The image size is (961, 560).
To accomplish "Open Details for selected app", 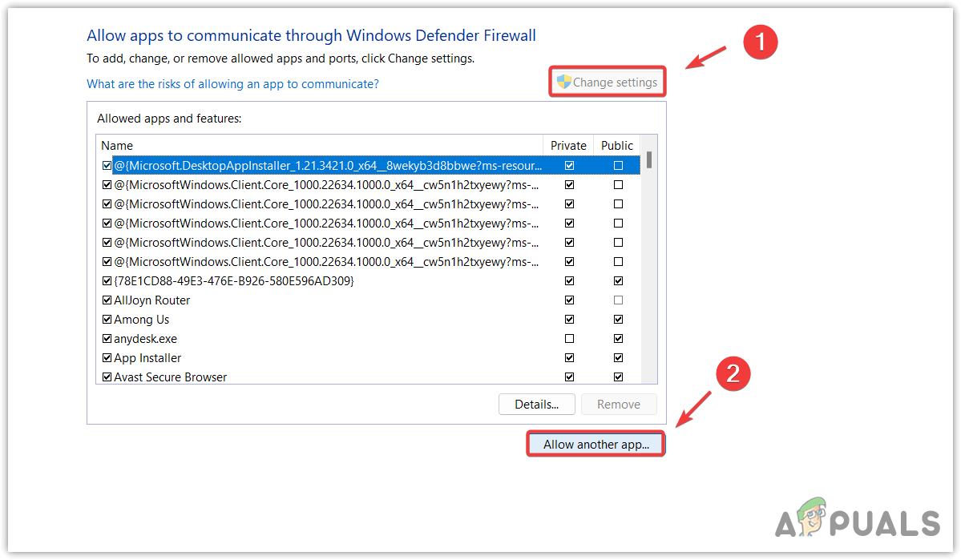I will point(537,405).
